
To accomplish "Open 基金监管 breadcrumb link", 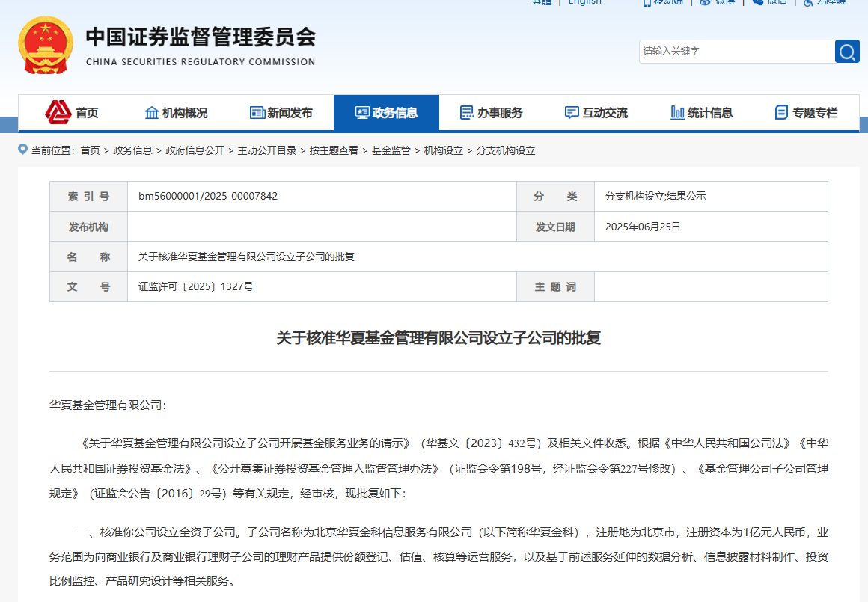I will pyautogui.click(x=391, y=150).
